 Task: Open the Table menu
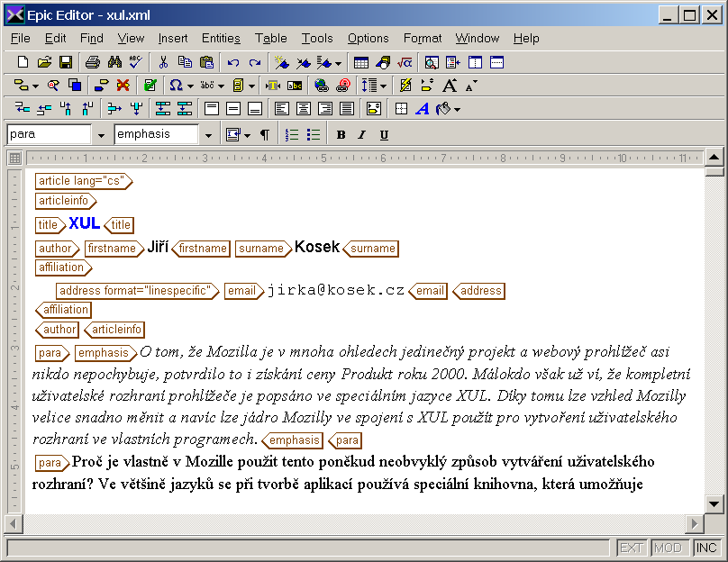coord(270,38)
